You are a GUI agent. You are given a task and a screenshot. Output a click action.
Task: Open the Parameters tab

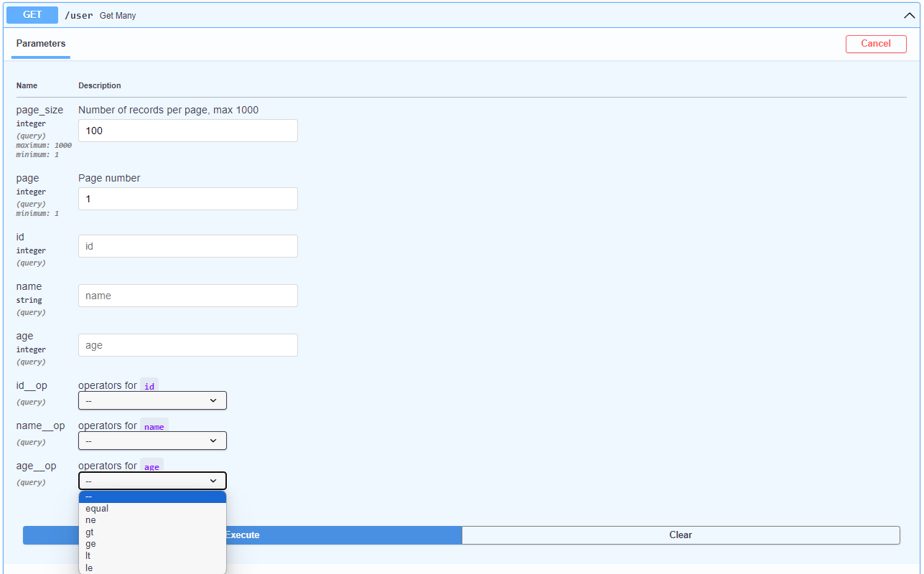[41, 44]
